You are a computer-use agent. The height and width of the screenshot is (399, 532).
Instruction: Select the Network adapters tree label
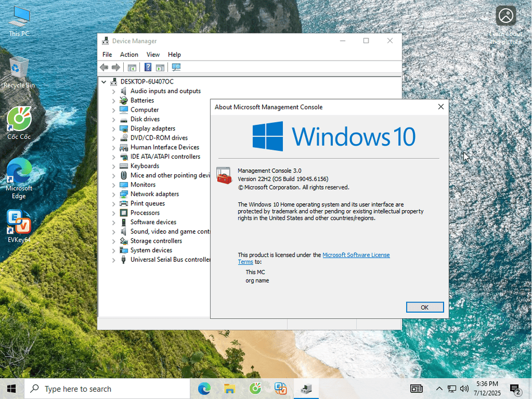point(155,194)
